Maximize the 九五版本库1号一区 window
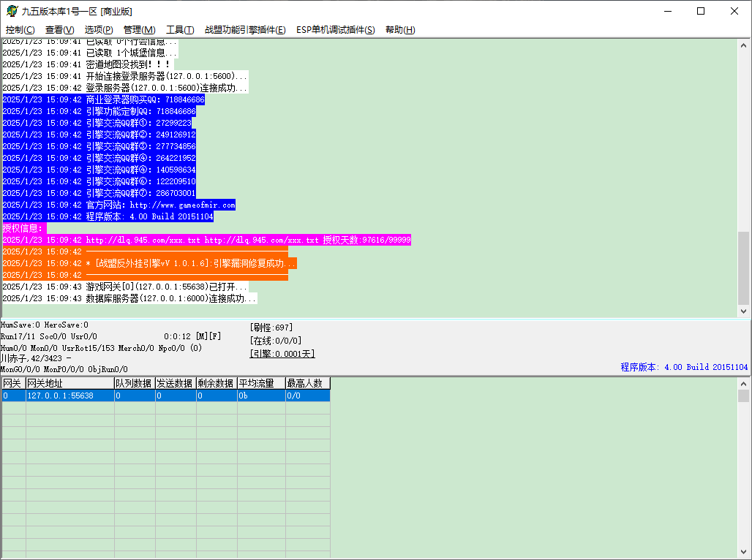 pyautogui.click(x=701, y=11)
